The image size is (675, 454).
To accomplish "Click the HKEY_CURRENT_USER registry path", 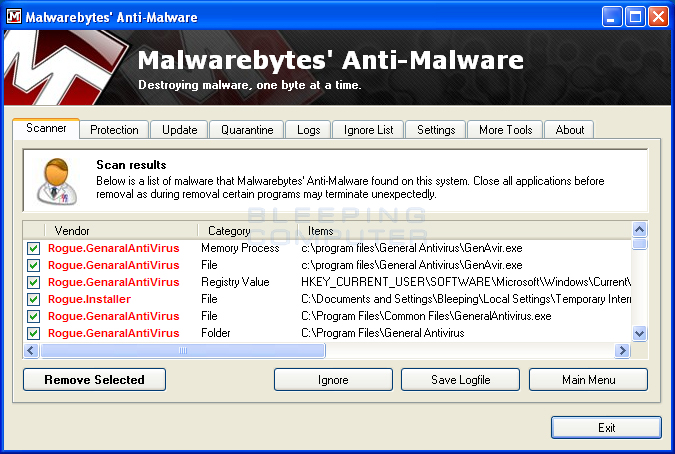I will click(466, 282).
